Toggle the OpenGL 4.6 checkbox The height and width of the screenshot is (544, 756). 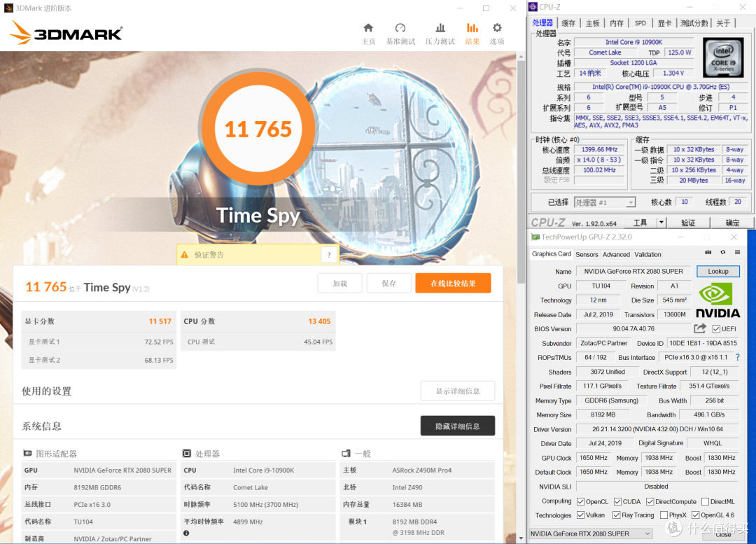(695, 515)
